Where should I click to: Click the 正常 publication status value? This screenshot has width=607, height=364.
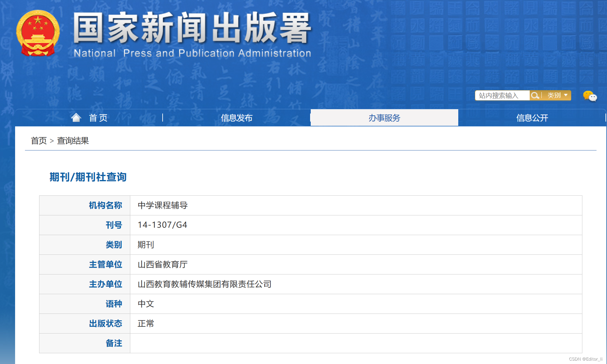146,323
